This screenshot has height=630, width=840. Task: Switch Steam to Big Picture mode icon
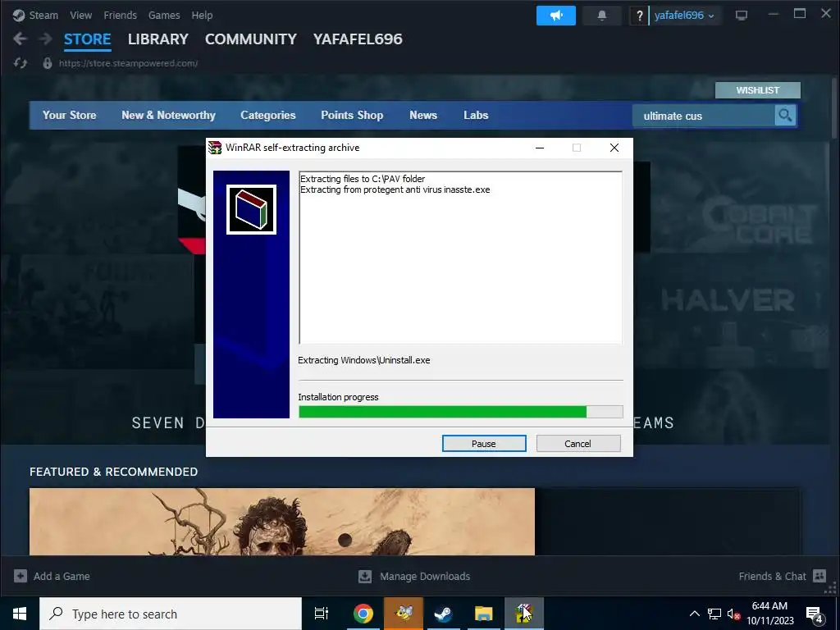tap(742, 16)
